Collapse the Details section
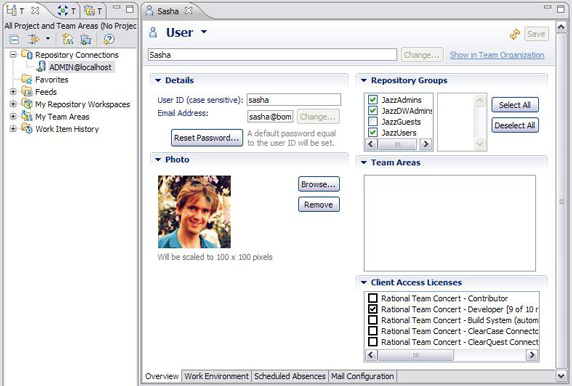 coord(158,80)
